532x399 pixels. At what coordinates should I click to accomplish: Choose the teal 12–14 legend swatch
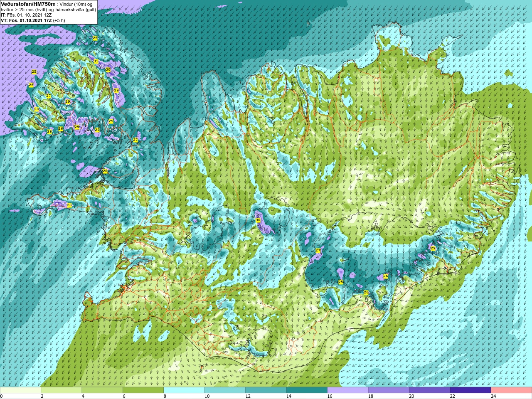click(x=266, y=390)
